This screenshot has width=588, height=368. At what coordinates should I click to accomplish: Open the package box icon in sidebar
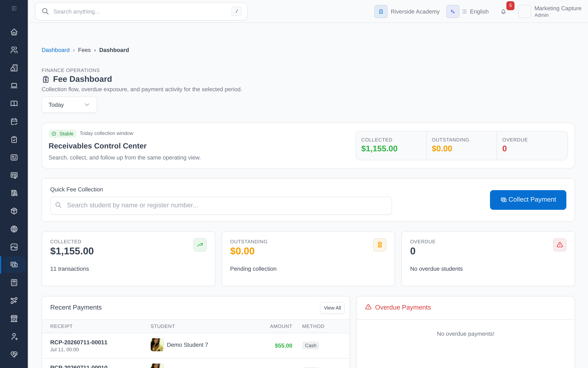click(14, 211)
